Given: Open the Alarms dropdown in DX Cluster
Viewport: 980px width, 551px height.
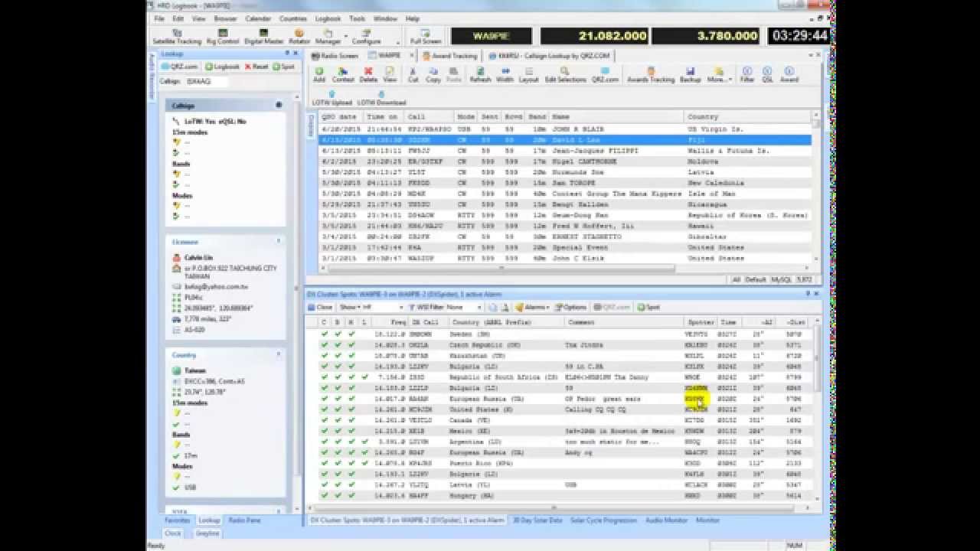Looking at the screenshot, I should tap(531, 308).
